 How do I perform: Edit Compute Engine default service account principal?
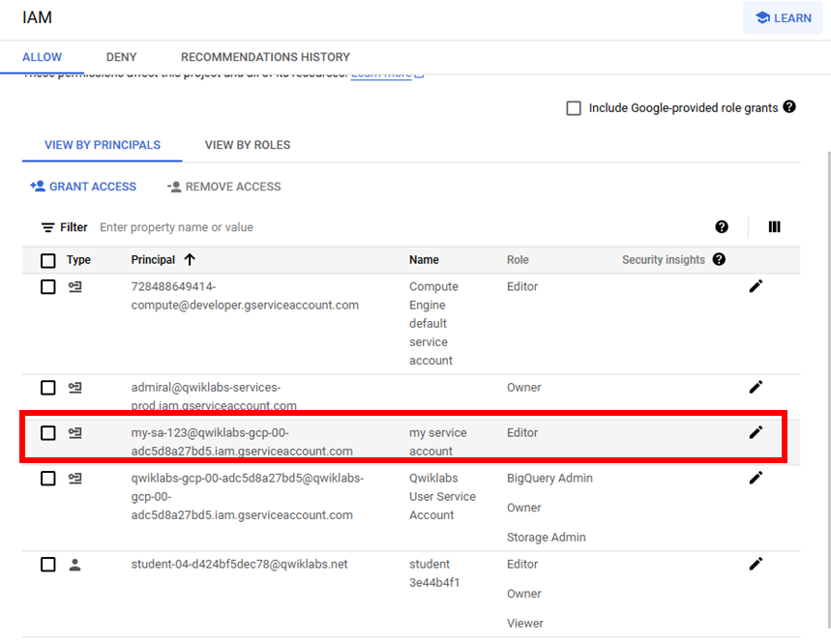coord(756,286)
